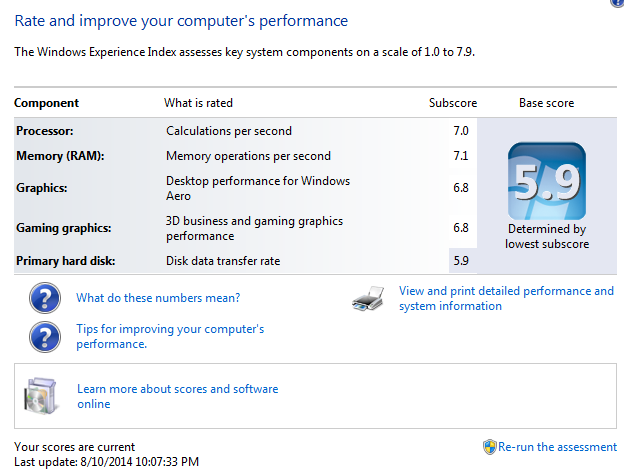This screenshot has width=624, height=472.
Task: Click the Component column header
Action: 47,103
